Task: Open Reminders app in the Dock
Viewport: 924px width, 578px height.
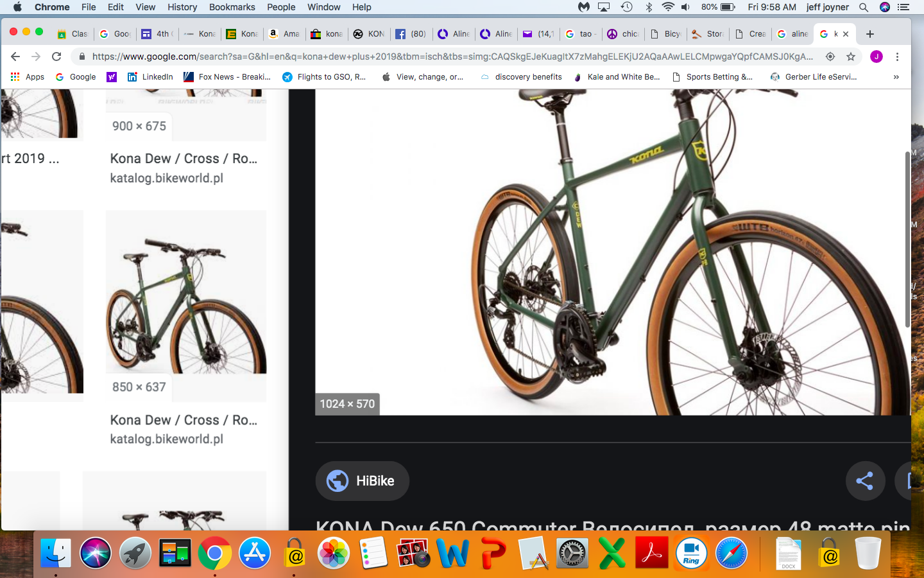Action: 373,553
